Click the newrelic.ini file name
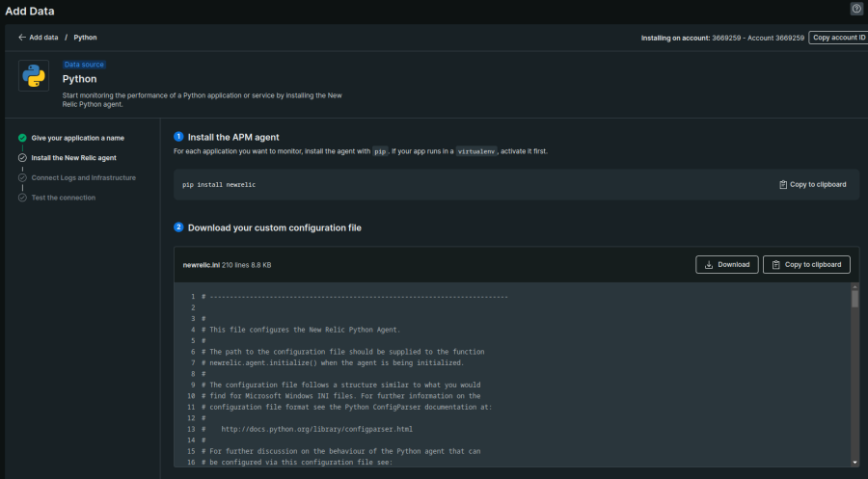 click(x=201, y=265)
